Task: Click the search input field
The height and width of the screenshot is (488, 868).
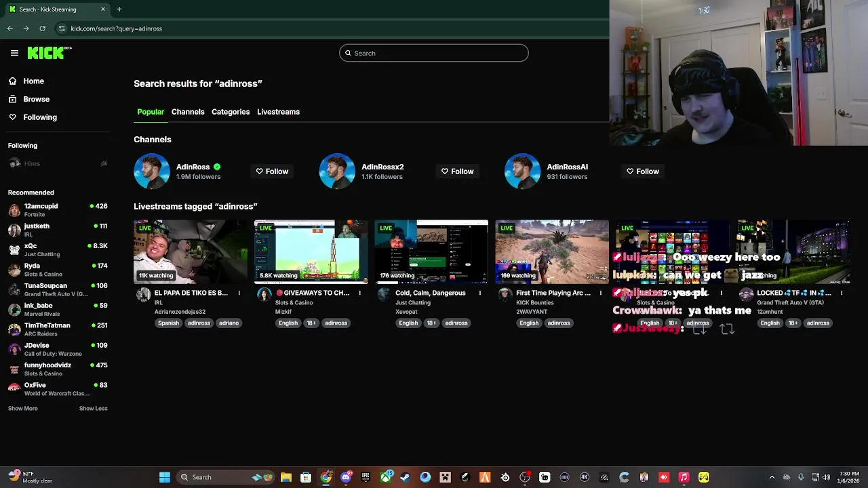Action: pyautogui.click(x=434, y=53)
